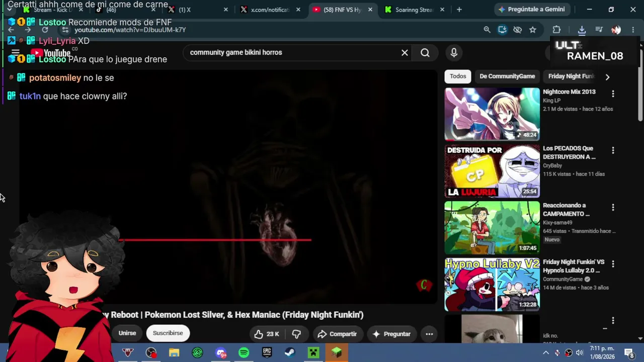Image resolution: width=644 pixels, height=362 pixels.
Task: Click the video player area
Action: tap(228, 186)
